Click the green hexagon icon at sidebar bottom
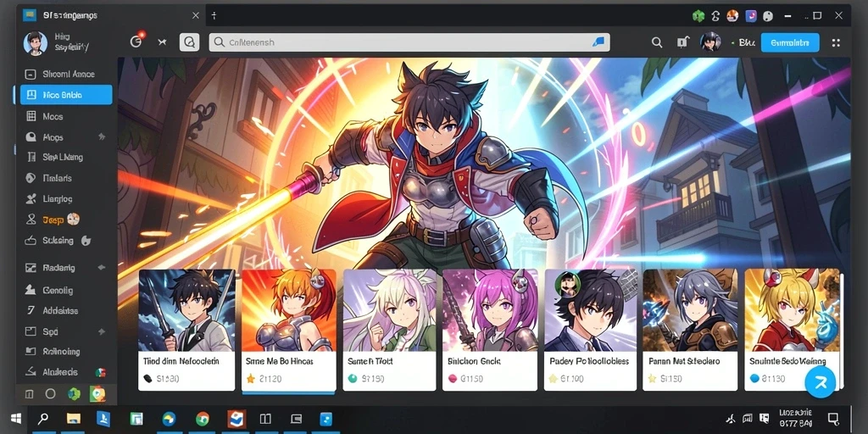The width and height of the screenshot is (868, 434). pos(74,394)
